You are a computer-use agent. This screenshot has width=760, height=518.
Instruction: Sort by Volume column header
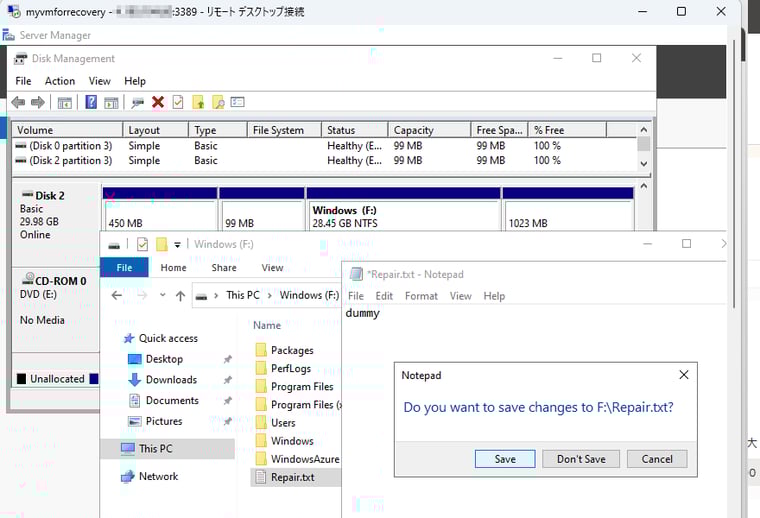(68, 130)
